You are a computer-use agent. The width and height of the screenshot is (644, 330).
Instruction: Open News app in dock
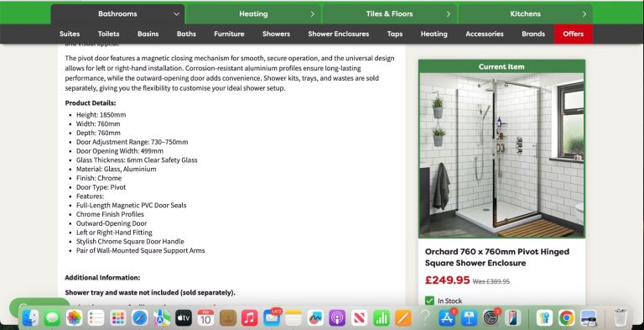(x=359, y=317)
